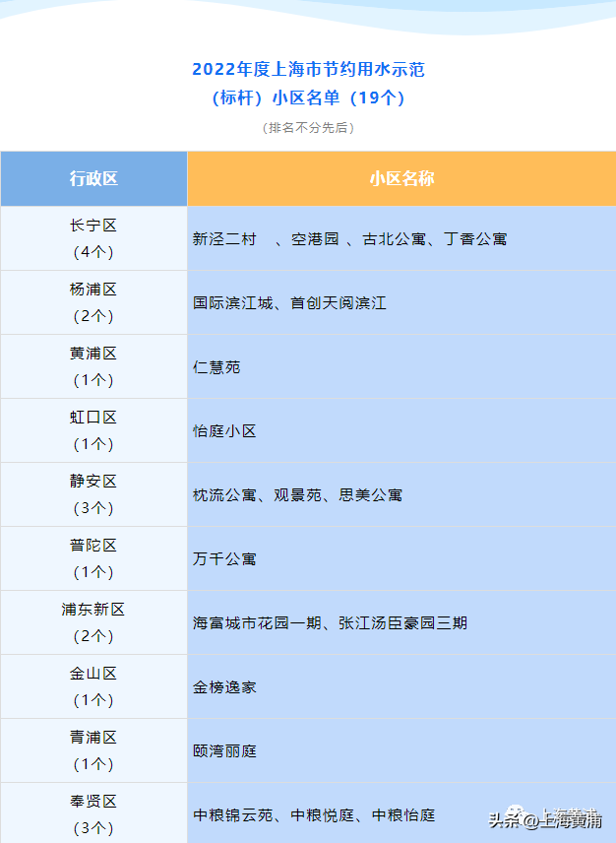Click the 虹口区 district cell
616x843 pixels.
(93, 430)
